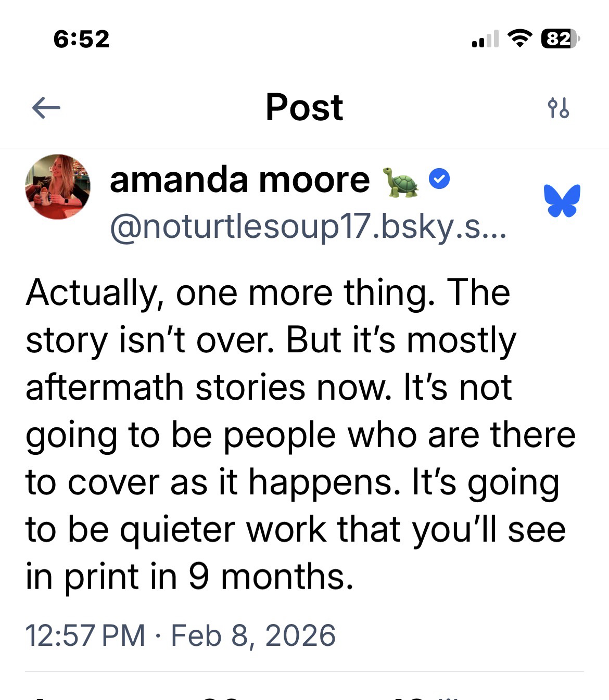Tap the "story isn't over" text line
The height and width of the screenshot is (700, 609).
[271, 340]
